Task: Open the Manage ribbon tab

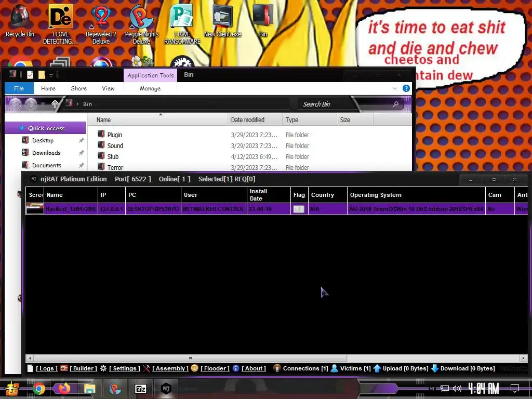Action: tap(150, 88)
